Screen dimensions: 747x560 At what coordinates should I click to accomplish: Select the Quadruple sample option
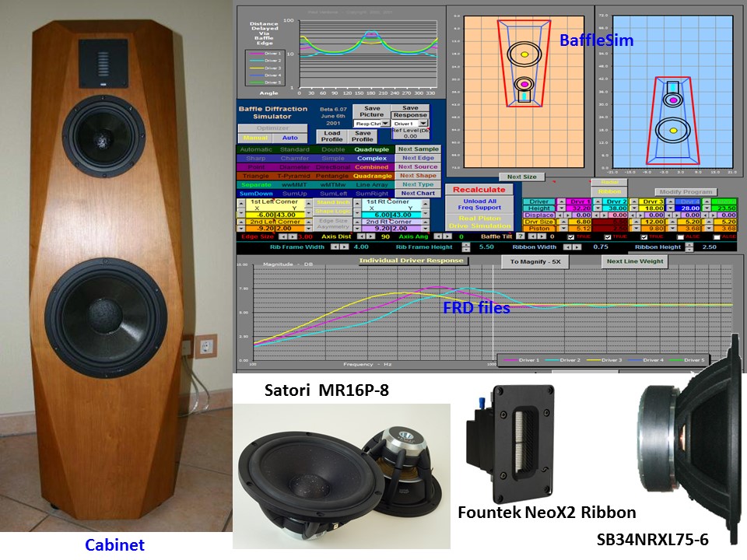372,149
